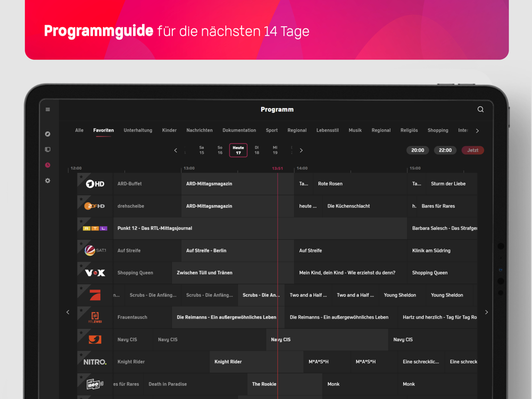Screen dimensions: 532x399
Task: Select the VOX channel logo
Action: click(95, 273)
